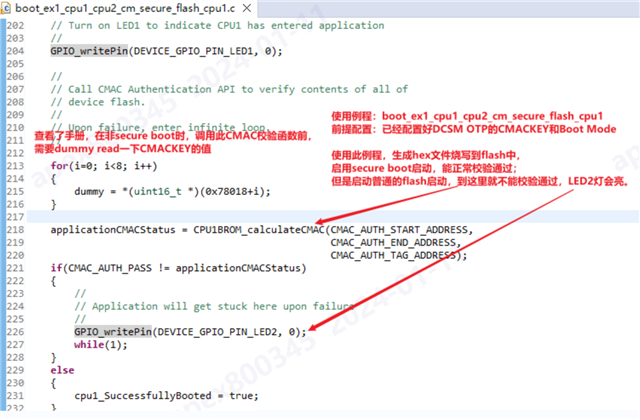Click CMAC_AUTH_END_ADDRESS argument
Screen dimensions: 640x420
pos(393,242)
